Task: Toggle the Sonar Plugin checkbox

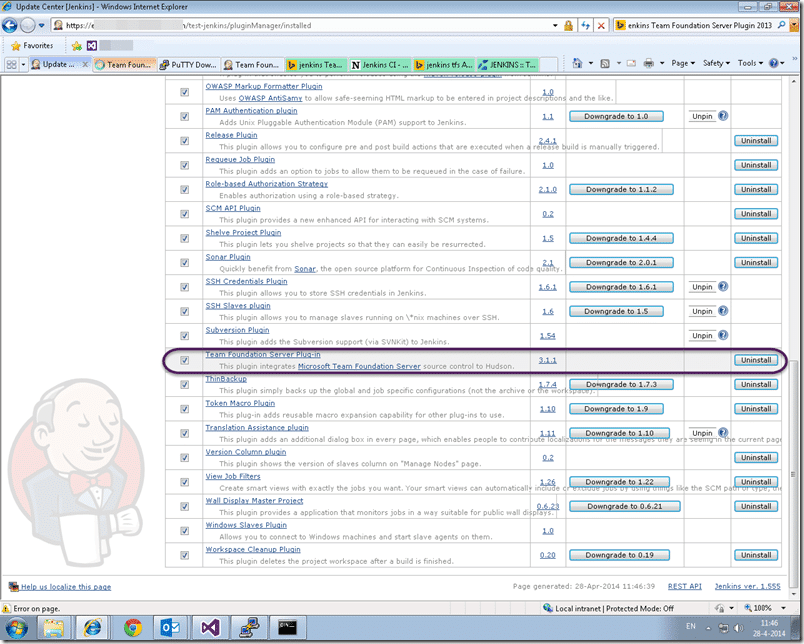Action: (x=185, y=263)
